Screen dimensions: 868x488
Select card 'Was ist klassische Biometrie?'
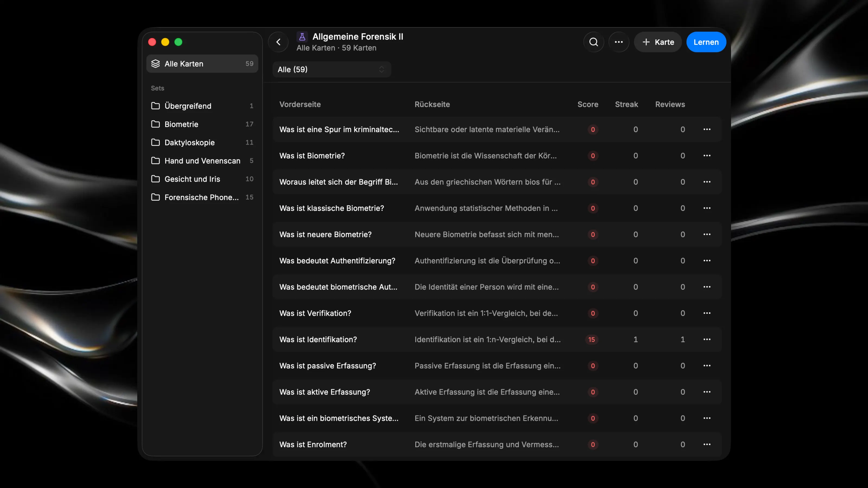tap(497, 208)
